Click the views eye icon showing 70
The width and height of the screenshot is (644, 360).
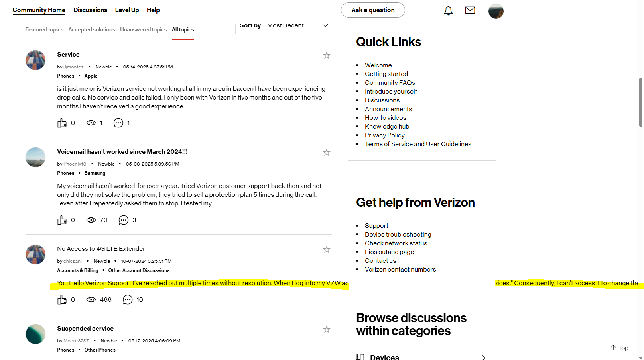pyautogui.click(x=91, y=220)
